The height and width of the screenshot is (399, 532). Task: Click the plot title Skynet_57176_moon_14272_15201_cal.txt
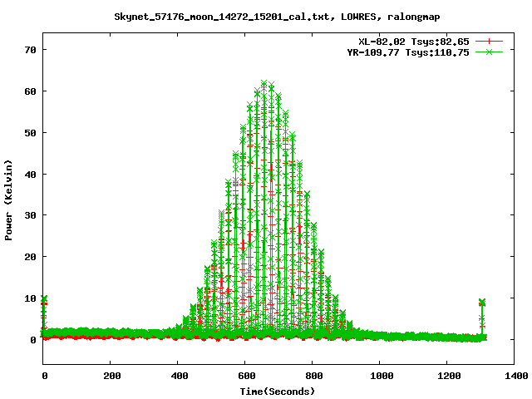[222, 17]
